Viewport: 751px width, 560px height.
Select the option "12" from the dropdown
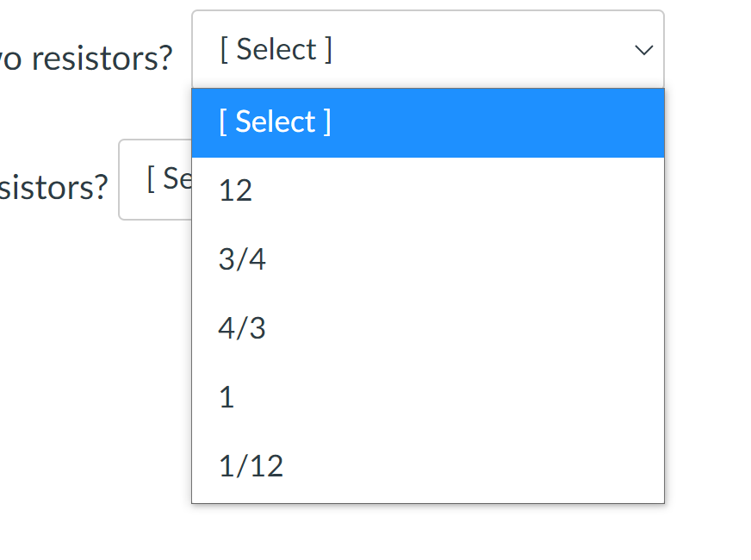pyautogui.click(x=237, y=190)
